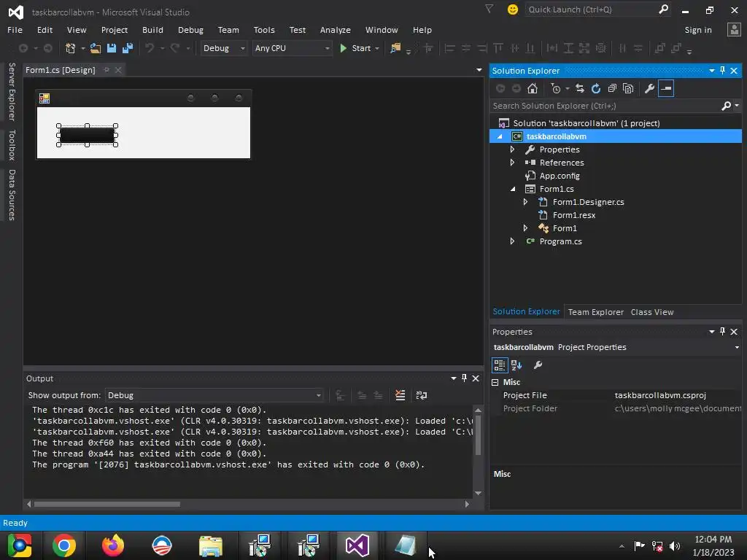Open the File menu
The width and height of the screenshot is (747, 560).
tap(15, 30)
